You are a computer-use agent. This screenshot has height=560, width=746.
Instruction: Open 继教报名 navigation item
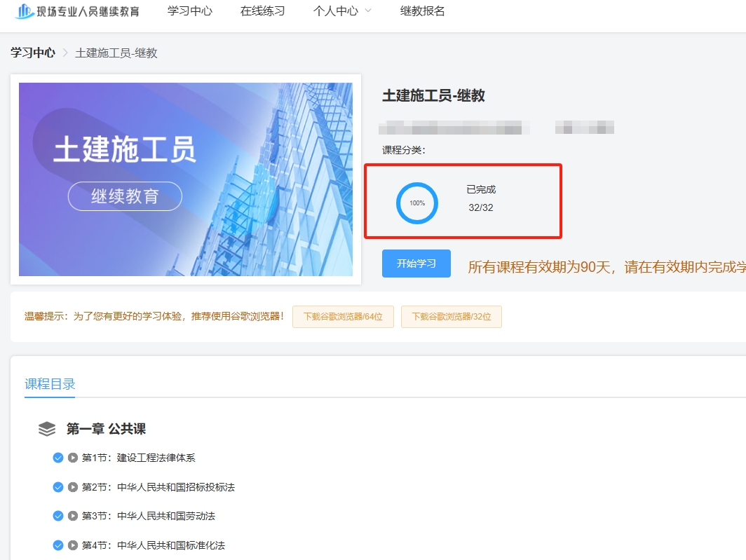422,11
